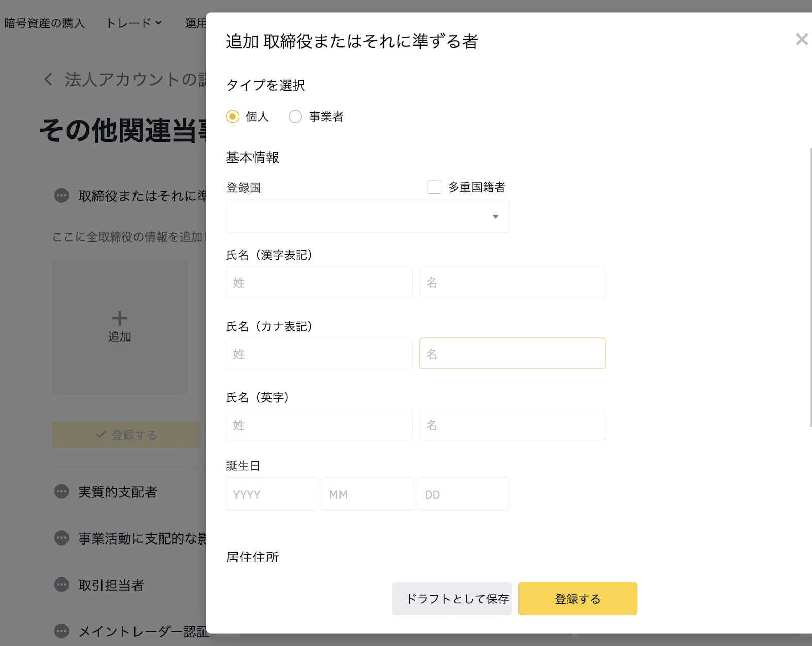The height and width of the screenshot is (646, 812).
Task: Click the yellow 登録する button in dialog
Action: (578, 599)
